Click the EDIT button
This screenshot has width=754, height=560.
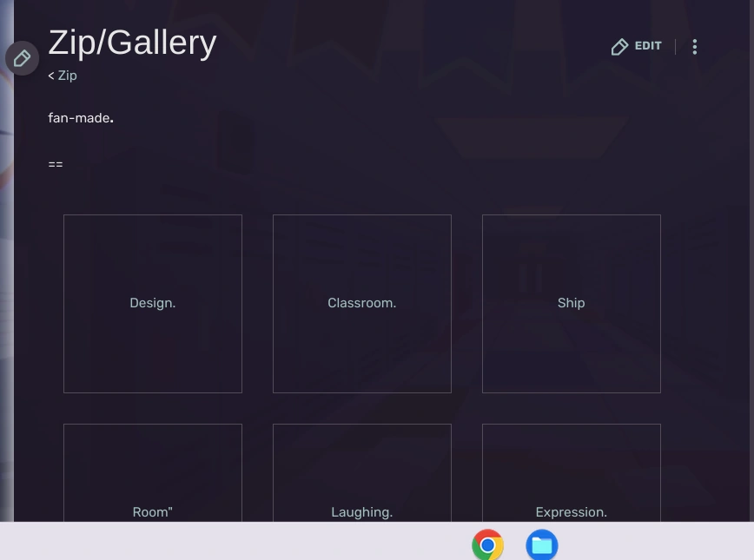click(647, 46)
